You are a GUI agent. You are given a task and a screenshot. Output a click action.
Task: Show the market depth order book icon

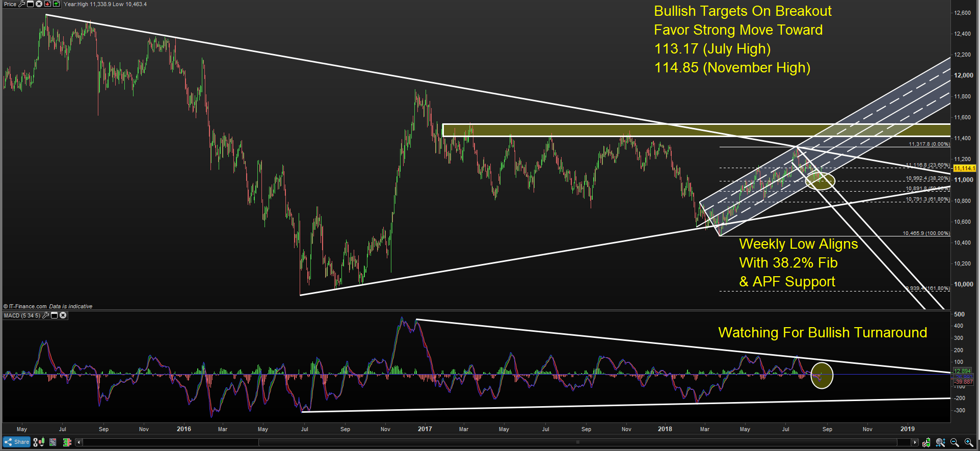point(67,442)
